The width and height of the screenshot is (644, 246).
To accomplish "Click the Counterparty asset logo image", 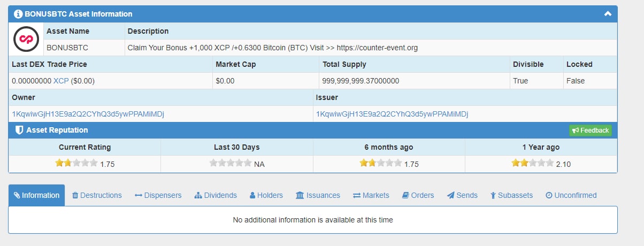I will point(26,39).
